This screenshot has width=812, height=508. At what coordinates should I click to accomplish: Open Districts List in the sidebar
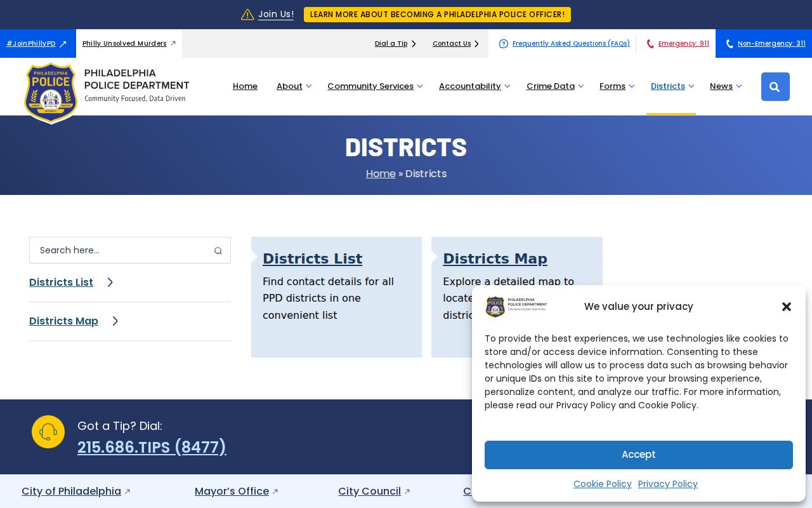click(x=61, y=283)
